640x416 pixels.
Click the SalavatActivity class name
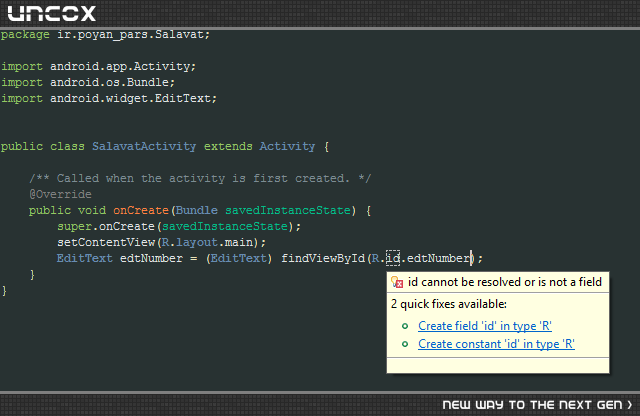point(144,146)
